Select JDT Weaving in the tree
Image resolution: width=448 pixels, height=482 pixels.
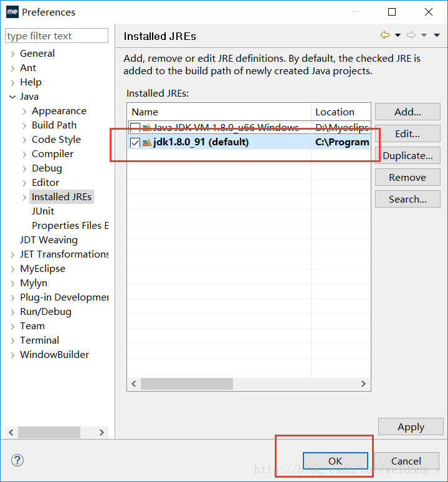(x=49, y=240)
